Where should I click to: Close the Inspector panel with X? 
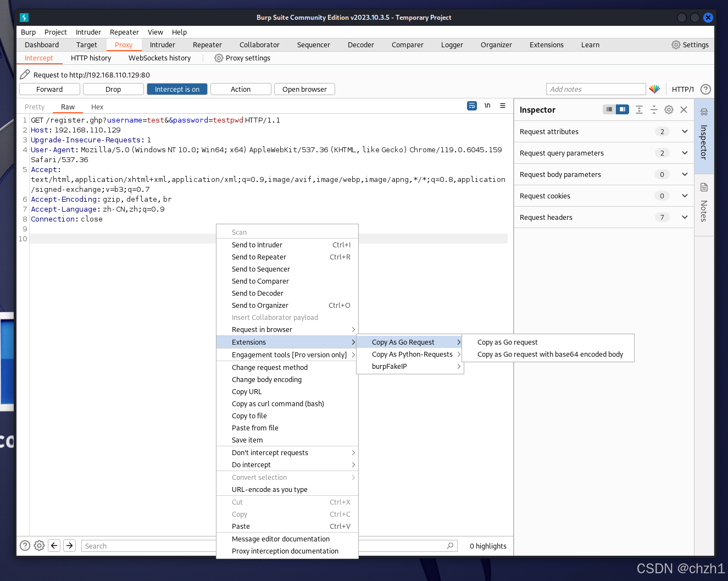click(x=684, y=109)
